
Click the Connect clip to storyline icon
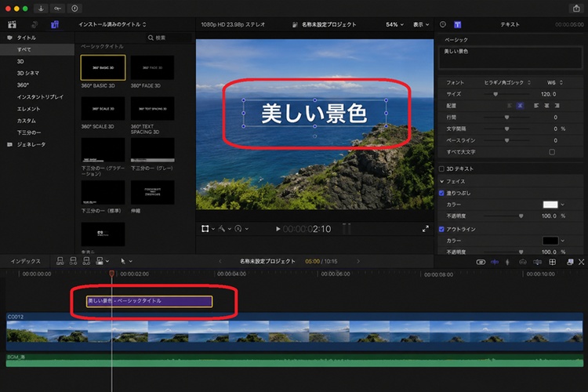point(60,261)
